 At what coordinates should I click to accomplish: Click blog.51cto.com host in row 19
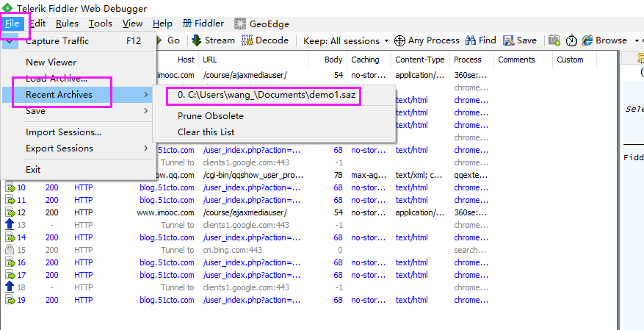(x=167, y=300)
